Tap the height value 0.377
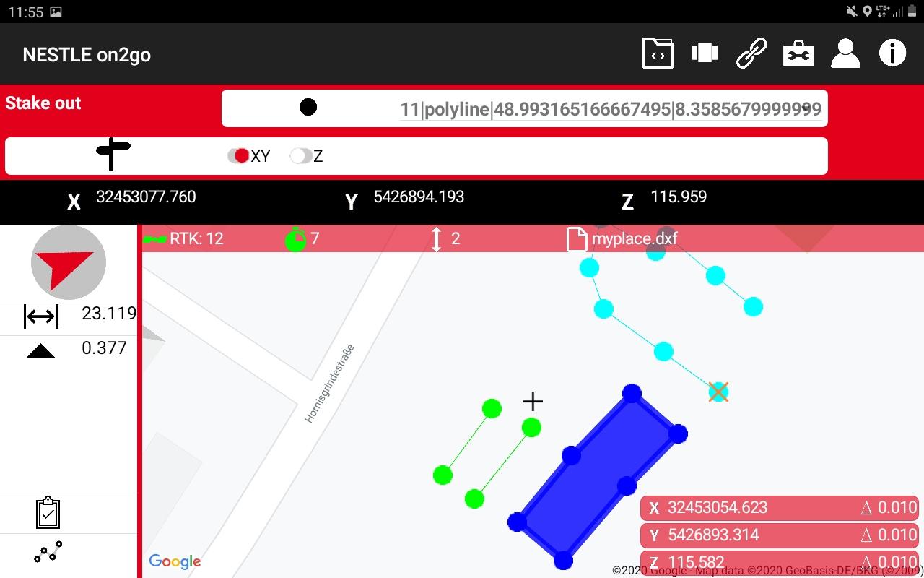 [x=104, y=348]
